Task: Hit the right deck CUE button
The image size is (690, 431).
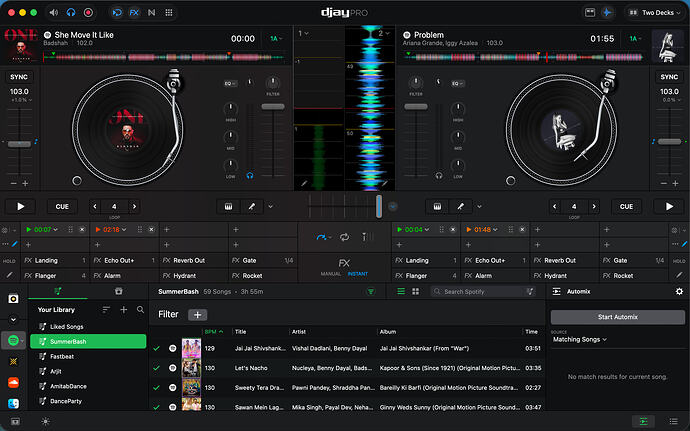Action: pos(626,206)
